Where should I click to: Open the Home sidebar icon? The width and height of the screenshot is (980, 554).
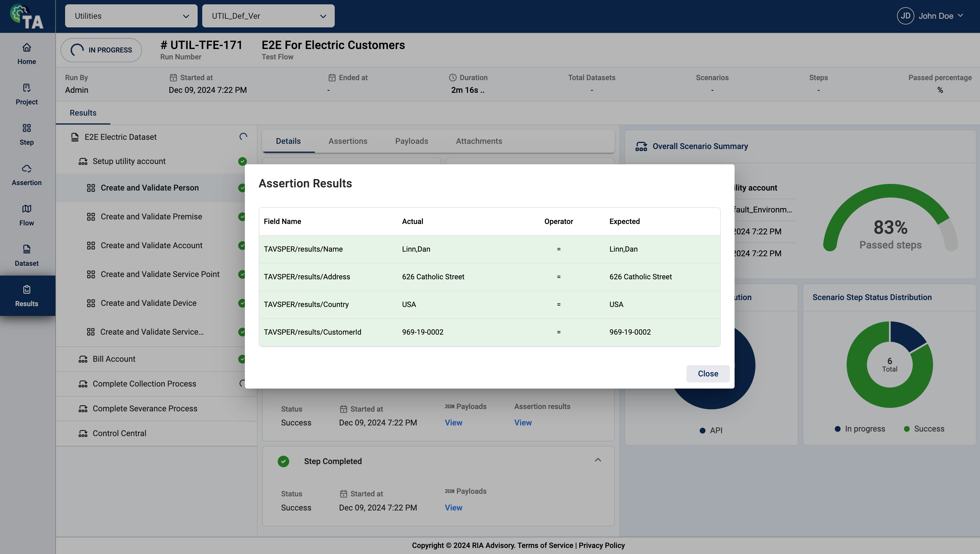[x=27, y=48]
